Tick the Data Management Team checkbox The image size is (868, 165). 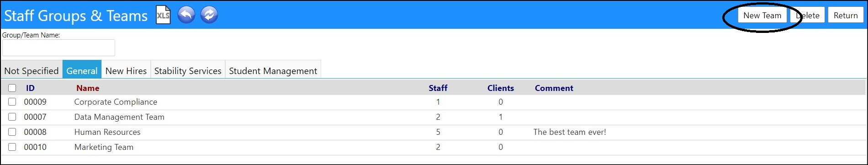click(x=12, y=117)
